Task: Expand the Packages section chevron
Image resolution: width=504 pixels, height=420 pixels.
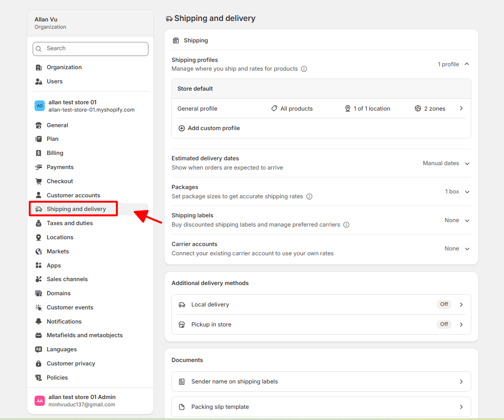Action: [467, 192]
